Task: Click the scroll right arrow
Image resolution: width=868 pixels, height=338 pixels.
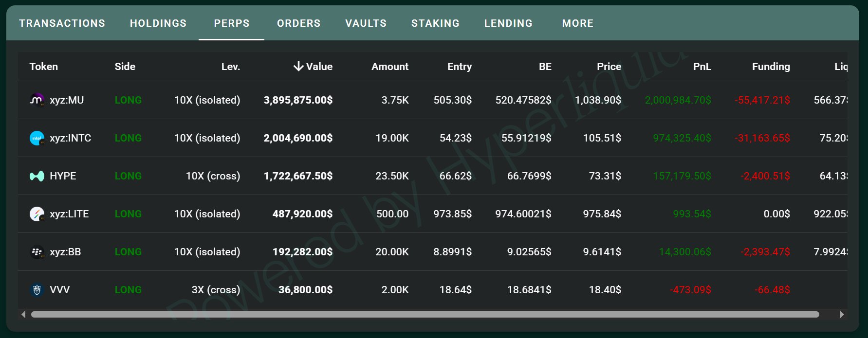Action: click(x=842, y=315)
